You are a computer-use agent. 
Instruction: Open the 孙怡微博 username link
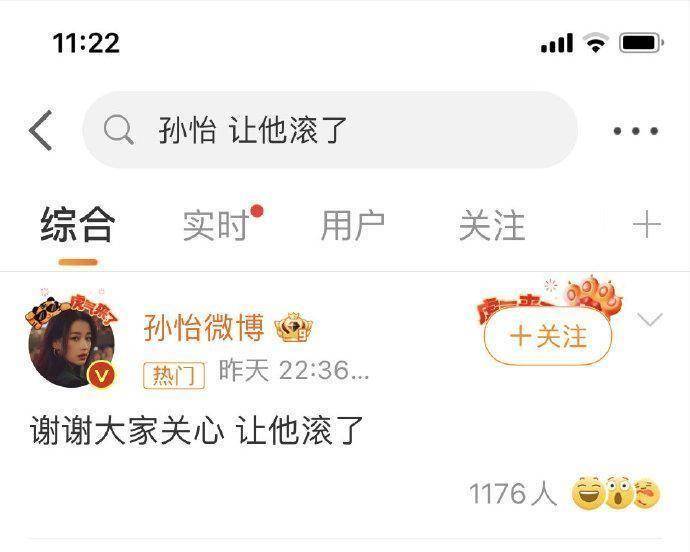coord(204,328)
